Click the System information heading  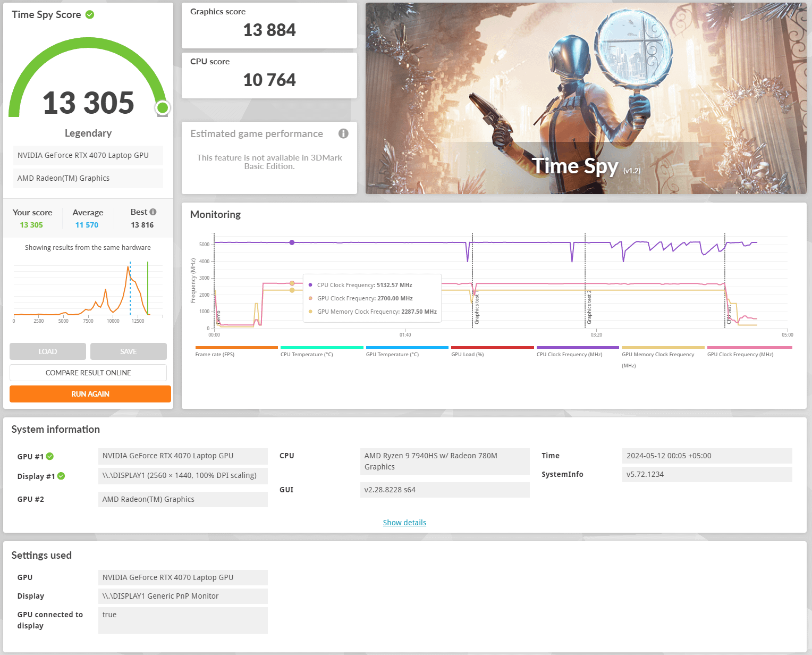[56, 429]
